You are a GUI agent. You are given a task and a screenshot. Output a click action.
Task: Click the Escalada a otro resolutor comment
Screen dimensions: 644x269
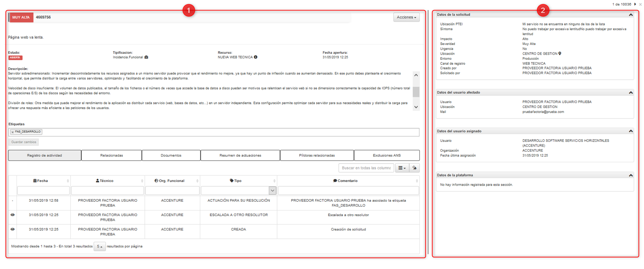[348, 215]
